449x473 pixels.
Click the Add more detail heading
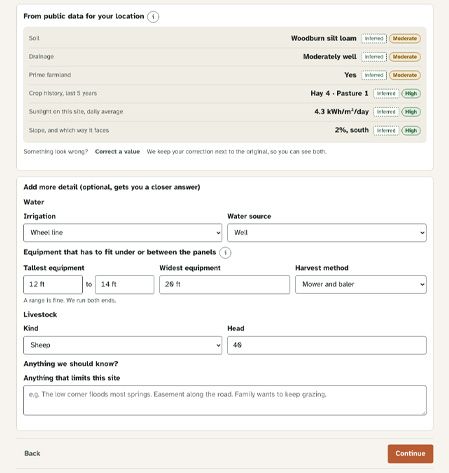[112, 187]
